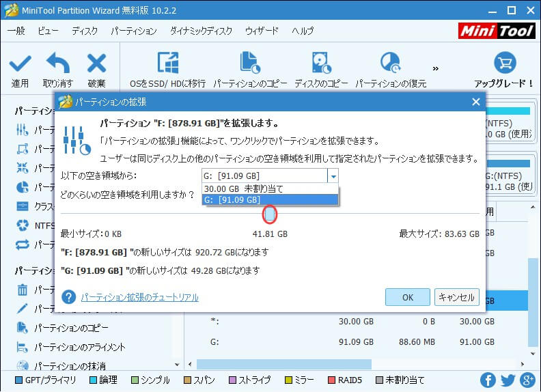The image size is (541, 392).
Task: Open the ビュー menu
Action: tap(48, 31)
